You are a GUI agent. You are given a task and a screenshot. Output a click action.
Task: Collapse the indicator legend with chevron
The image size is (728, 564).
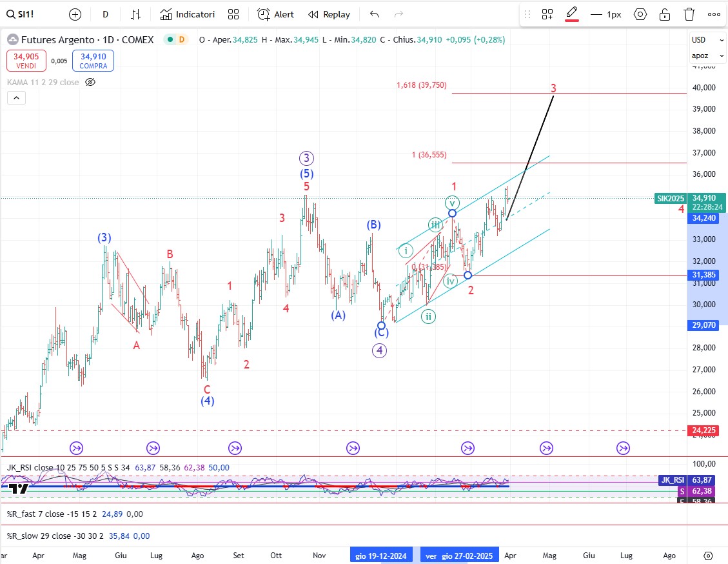[x=16, y=97]
